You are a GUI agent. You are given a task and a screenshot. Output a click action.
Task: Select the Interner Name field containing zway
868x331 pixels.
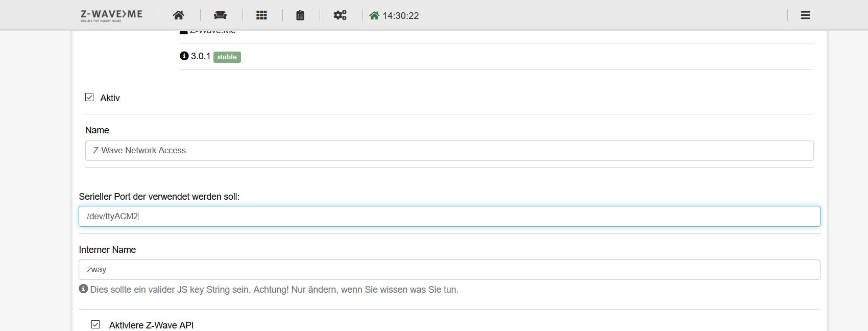[449, 270]
